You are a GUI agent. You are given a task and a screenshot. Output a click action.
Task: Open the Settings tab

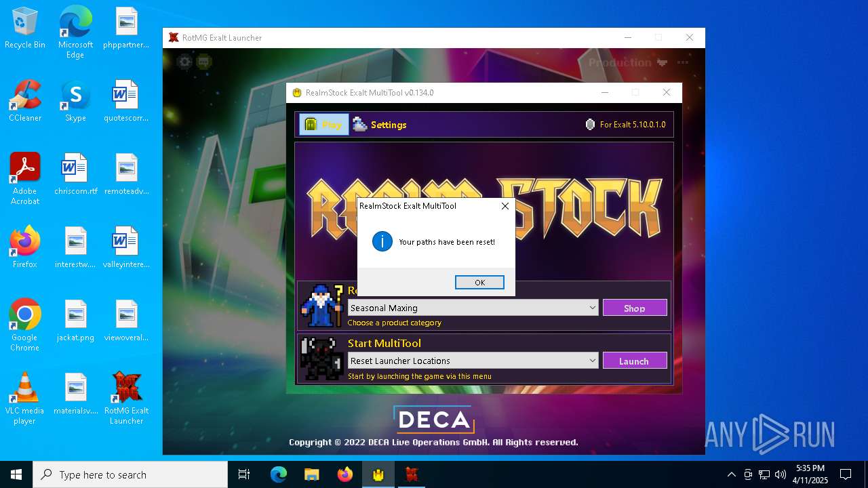pos(380,125)
